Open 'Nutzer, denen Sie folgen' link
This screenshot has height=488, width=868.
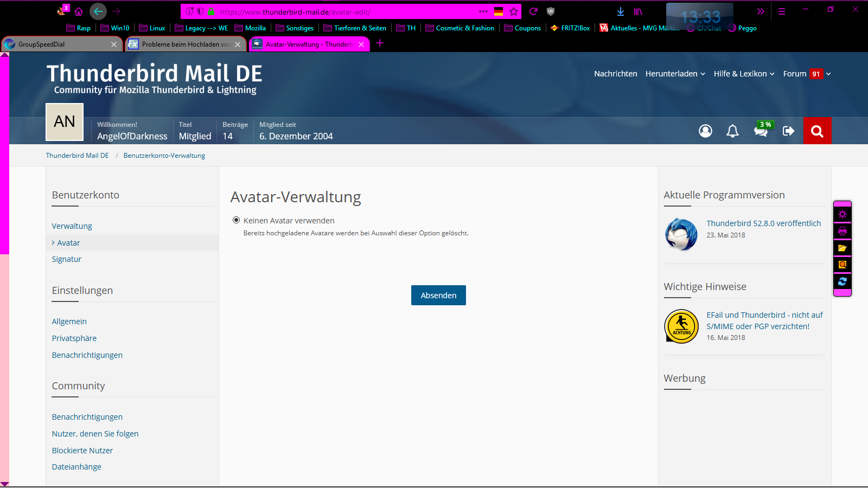[95, 434]
